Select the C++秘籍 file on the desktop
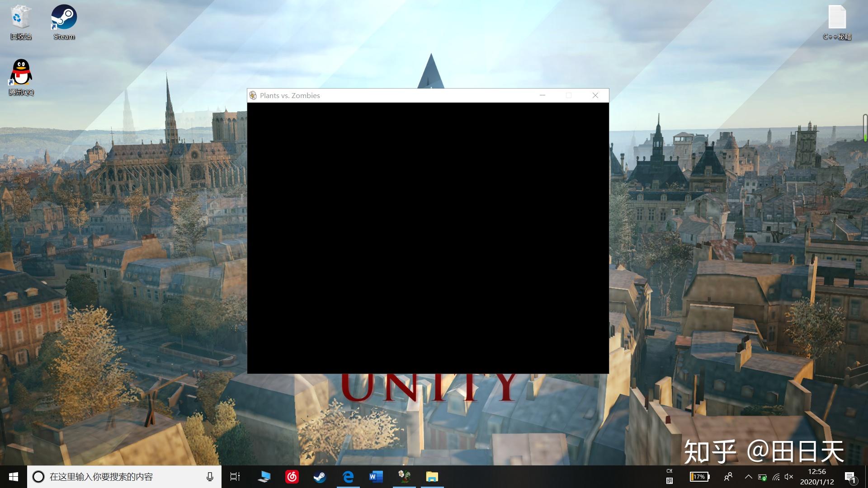The image size is (868, 488). click(x=837, y=22)
